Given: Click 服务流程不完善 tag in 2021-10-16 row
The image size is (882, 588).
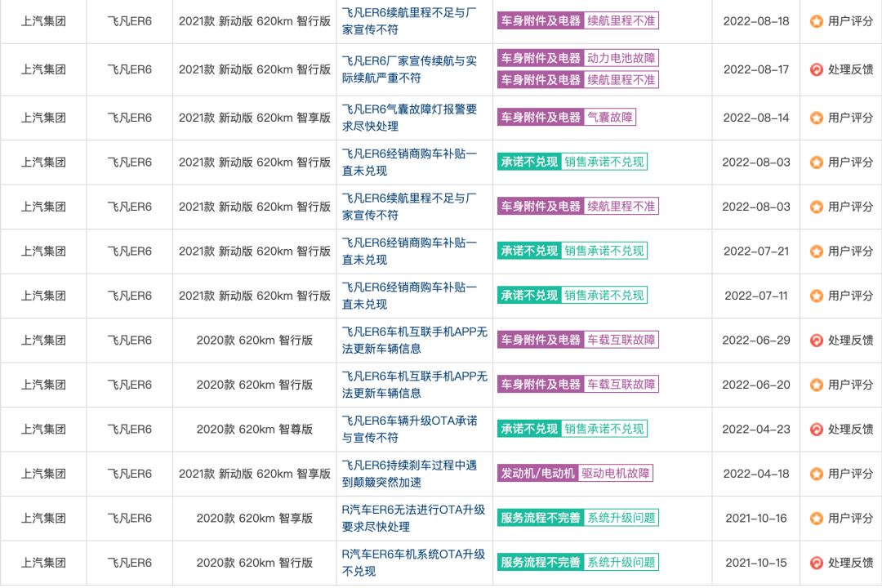Looking at the screenshot, I should pyautogui.click(x=541, y=518).
